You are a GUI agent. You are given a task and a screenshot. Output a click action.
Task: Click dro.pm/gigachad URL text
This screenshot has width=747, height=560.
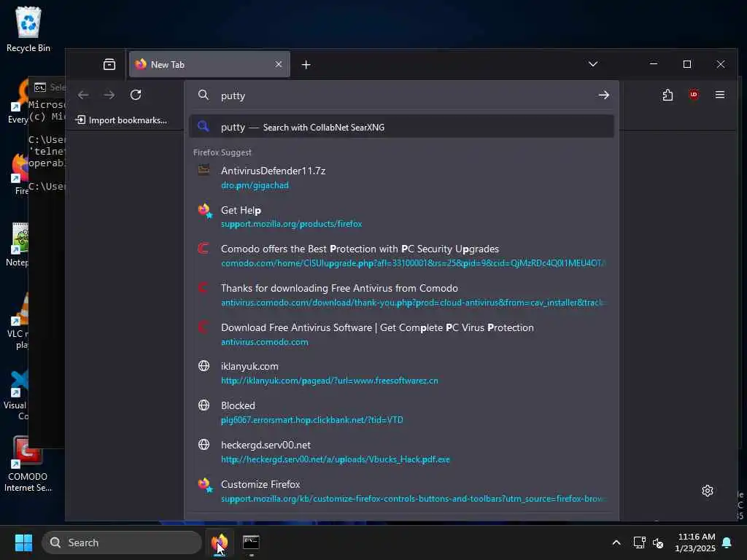[255, 185]
